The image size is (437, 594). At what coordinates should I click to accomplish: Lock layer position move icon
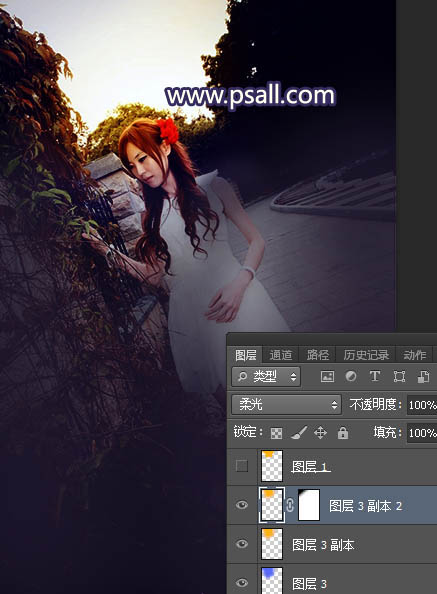320,433
